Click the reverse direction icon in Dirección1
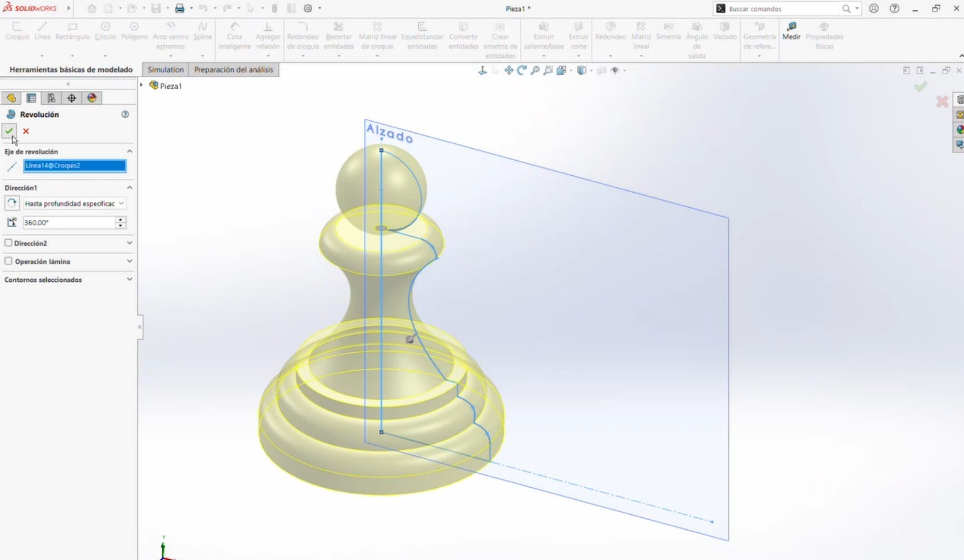Image resolution: width=964 pixels, height=560 pixels. (x=11, y=203)
